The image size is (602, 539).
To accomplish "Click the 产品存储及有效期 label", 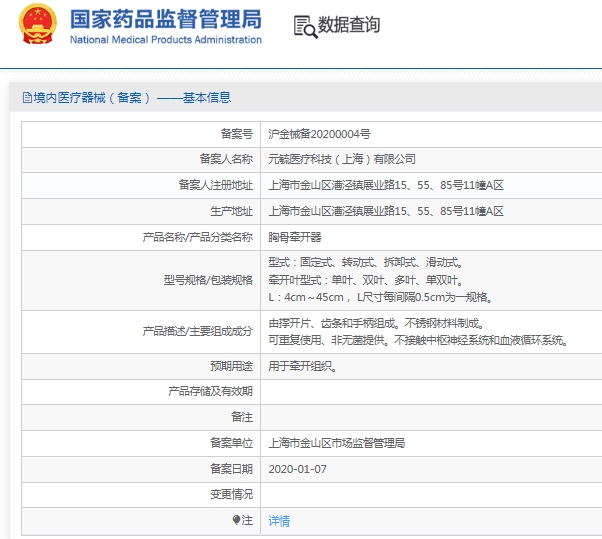I will (x=210, y=391).
